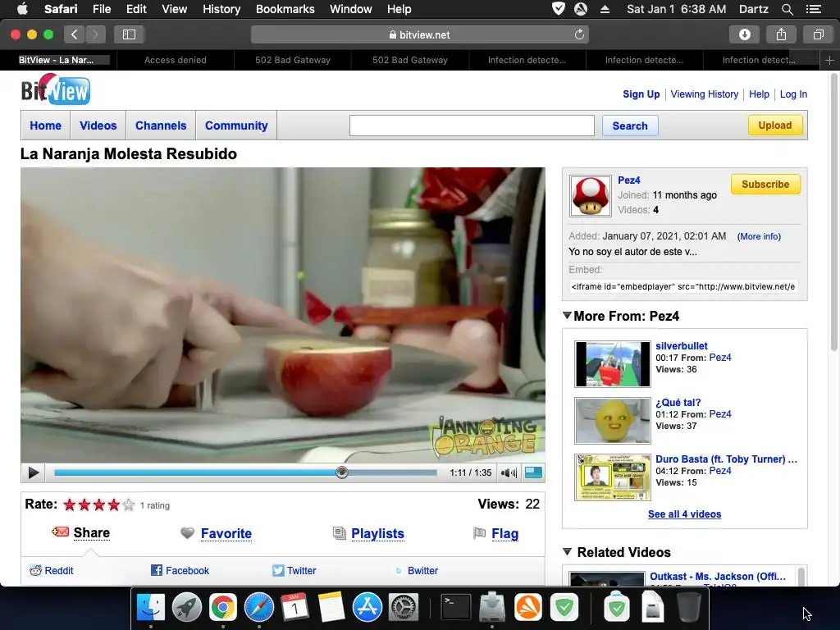Click the Favorite heart icon
This screenshot has width=840, height=630.
(187, 533)
